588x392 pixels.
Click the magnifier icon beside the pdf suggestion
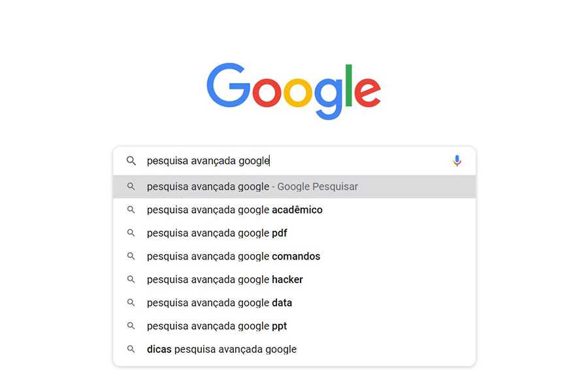131,233
